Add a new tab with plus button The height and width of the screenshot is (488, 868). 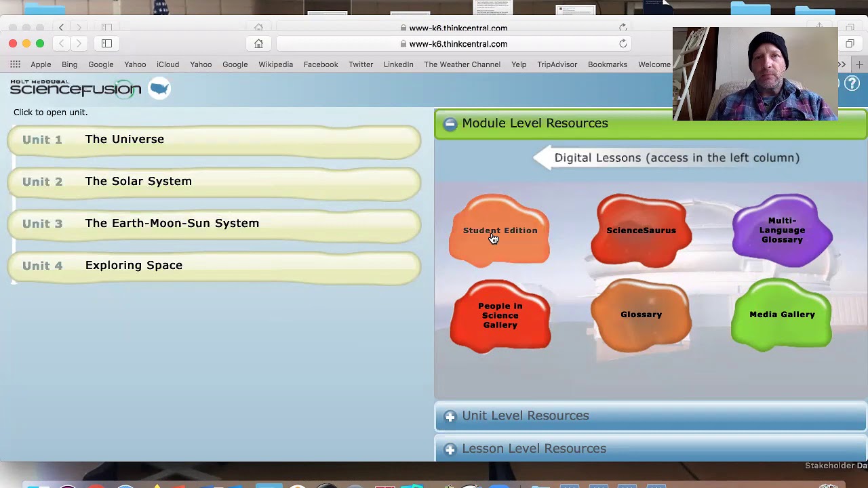point(859,64)
